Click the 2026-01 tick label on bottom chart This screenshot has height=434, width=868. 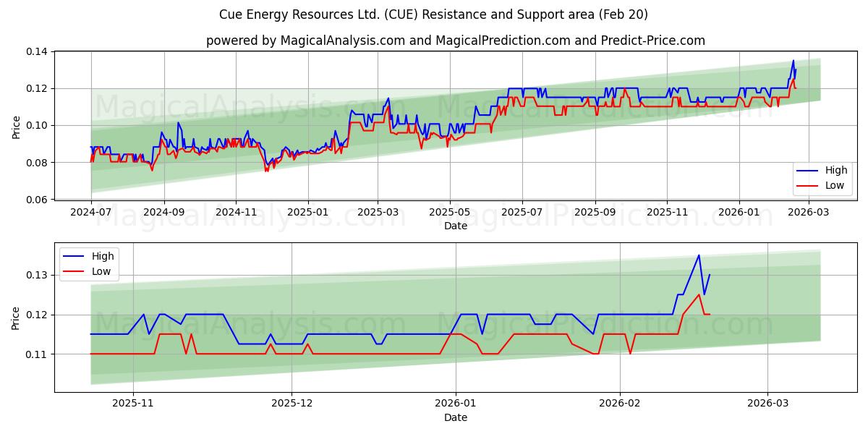pos(456,404)
